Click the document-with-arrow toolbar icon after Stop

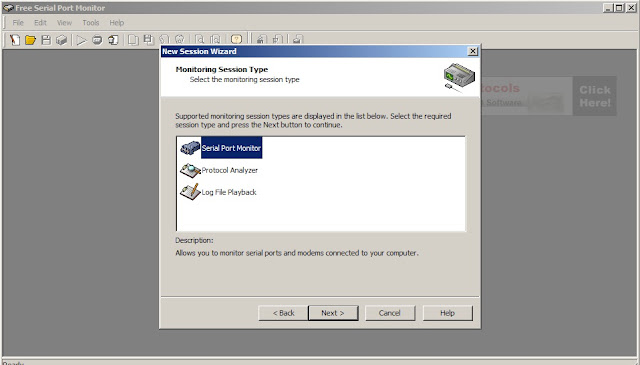pyautogui.click(x=113, y=40)
